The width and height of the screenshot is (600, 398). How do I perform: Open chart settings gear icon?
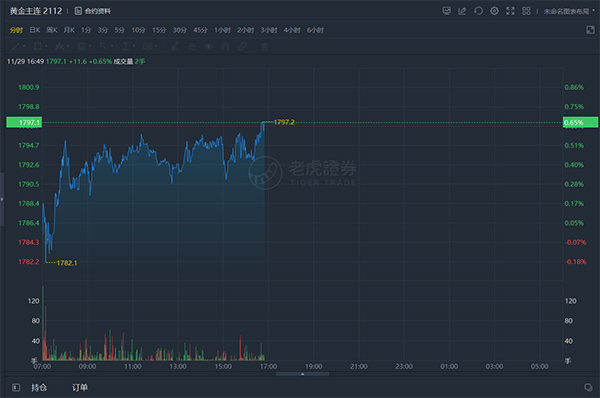pos(494,11)
